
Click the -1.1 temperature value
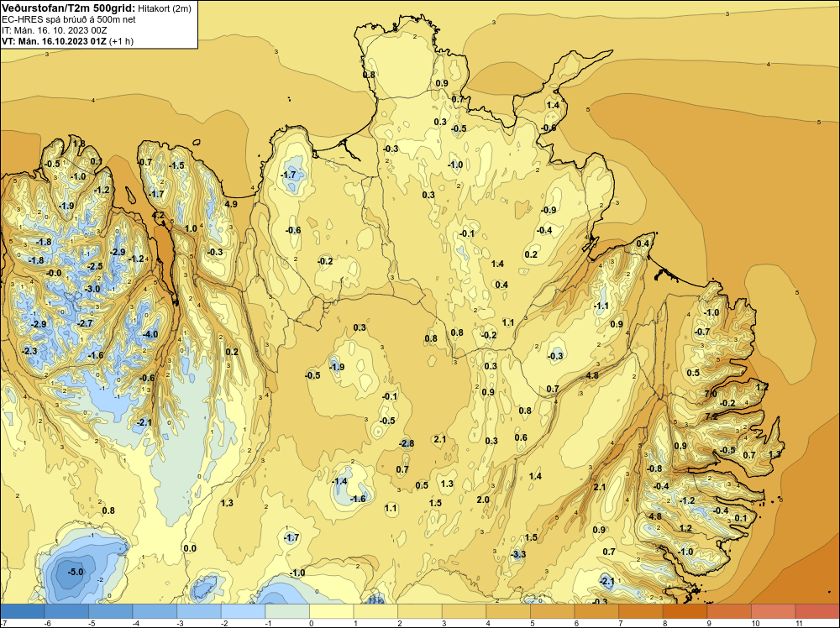pyautogui.click(x=601, y=306)
